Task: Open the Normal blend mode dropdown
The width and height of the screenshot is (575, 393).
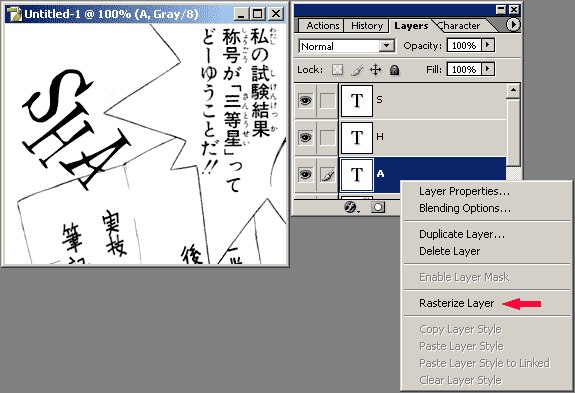Action: (x=347, y=46)
